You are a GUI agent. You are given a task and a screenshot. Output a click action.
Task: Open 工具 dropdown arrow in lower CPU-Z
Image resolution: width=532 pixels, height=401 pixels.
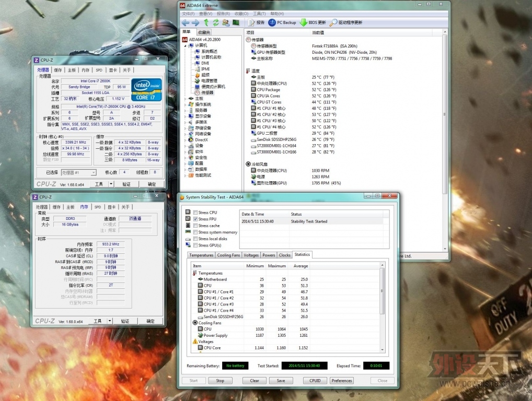pos(110,321)
